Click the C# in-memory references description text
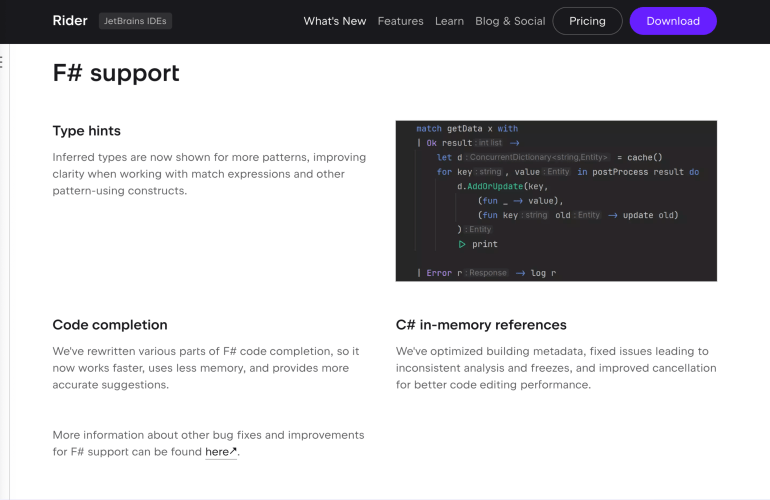770x500 pixels. [556, 368]
